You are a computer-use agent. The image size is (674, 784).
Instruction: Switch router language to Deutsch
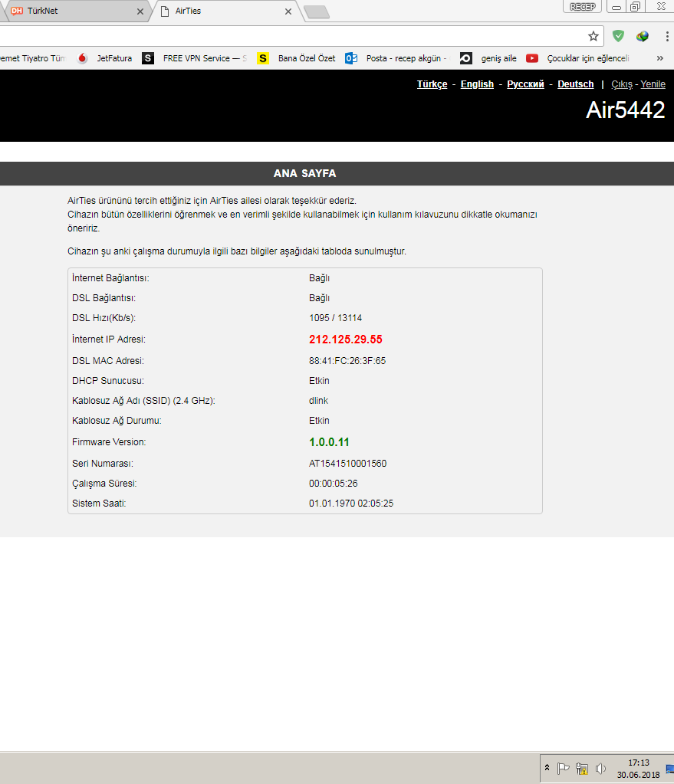click(575, 84)
